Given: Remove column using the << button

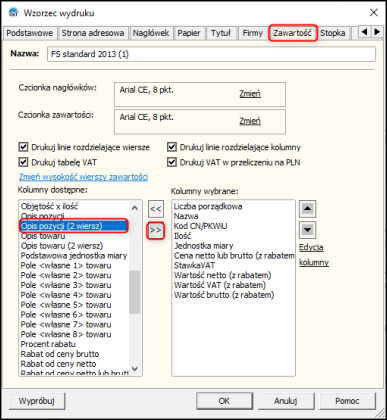Looking at the screenshot, I should tap(155, 209).
